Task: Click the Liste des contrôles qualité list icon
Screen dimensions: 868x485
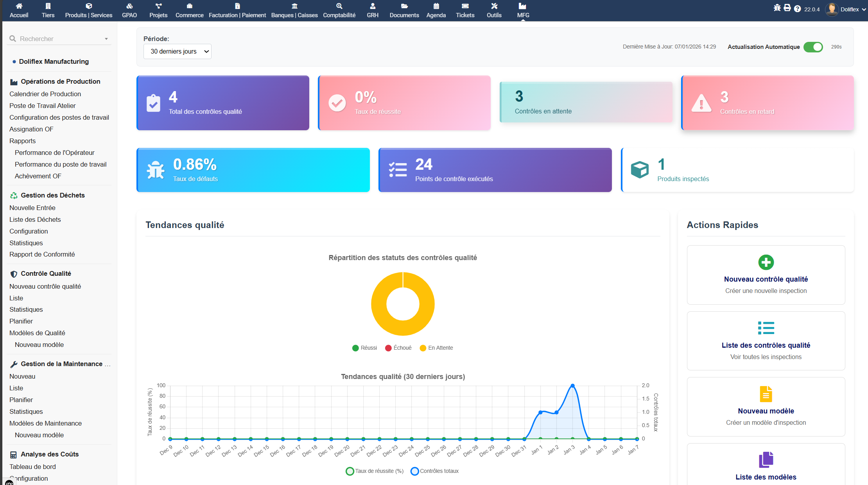Action: (766, 328)
